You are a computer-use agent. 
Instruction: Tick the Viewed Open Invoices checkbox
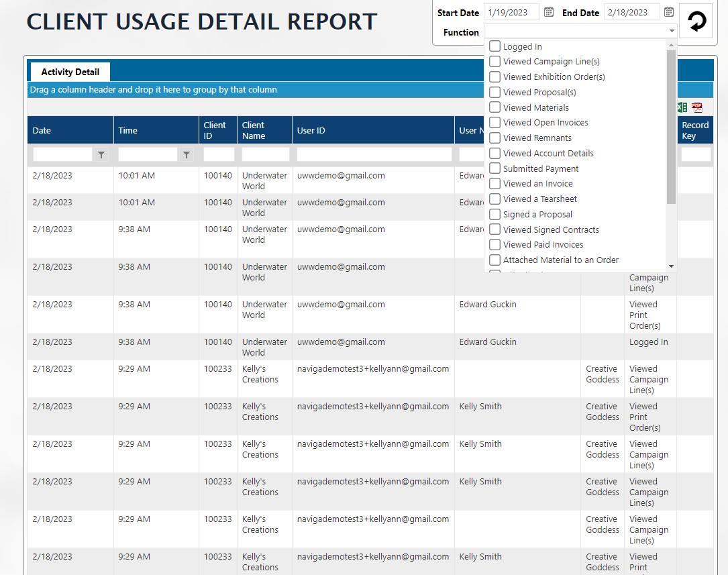495,123
